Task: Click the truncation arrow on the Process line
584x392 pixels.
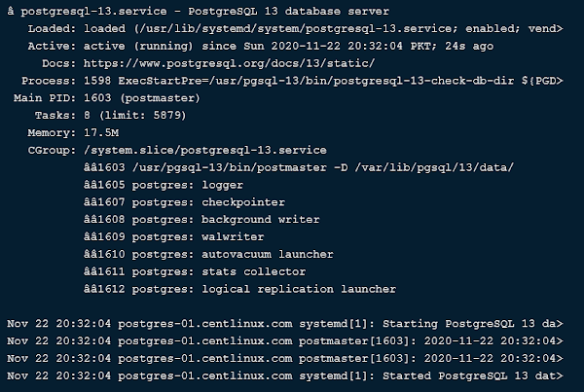Action: [x=559, y=81]
